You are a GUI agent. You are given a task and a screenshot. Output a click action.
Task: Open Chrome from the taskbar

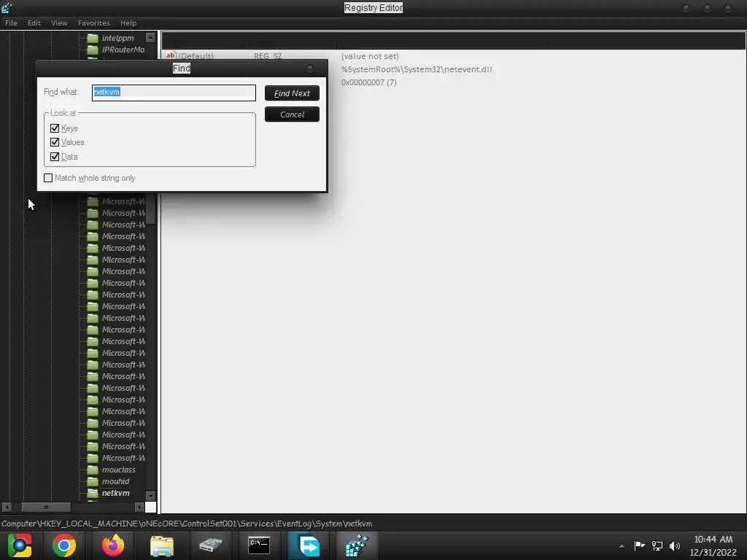point(64,545)
